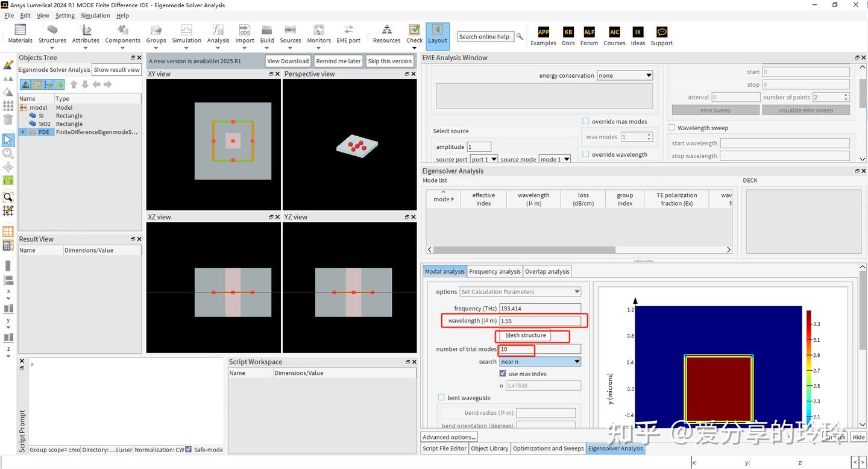Expand the FDE tree item

pyautogui.click(x=23, y=132)
